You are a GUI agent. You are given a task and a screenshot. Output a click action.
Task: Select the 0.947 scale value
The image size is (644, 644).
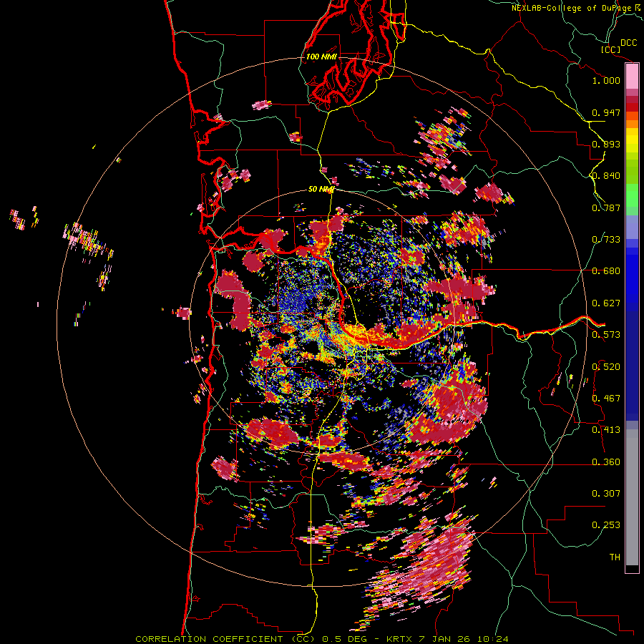(x=606, y=112)
